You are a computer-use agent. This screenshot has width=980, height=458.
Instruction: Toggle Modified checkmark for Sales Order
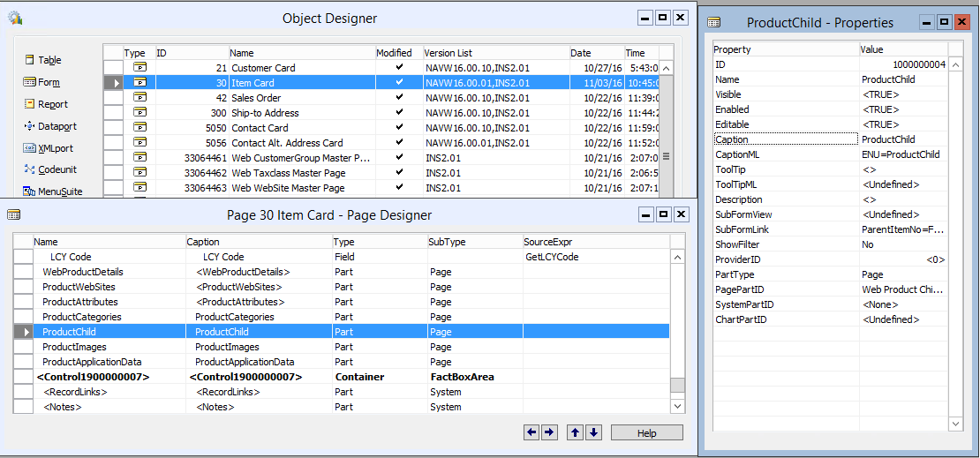399,97
